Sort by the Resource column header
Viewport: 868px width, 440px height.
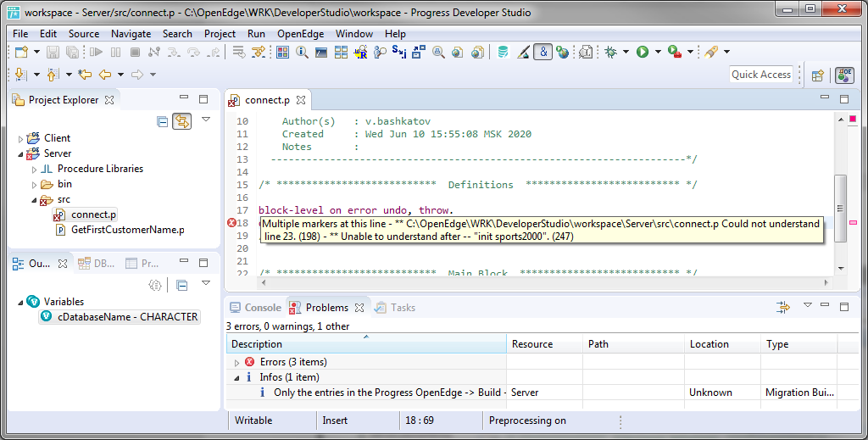(x=545, y=344)
